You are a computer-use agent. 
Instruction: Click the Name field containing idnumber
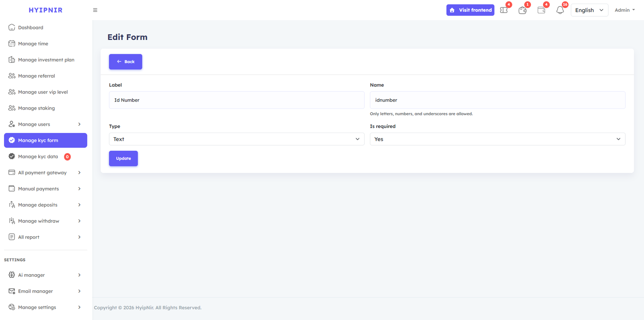click(497, 100)
